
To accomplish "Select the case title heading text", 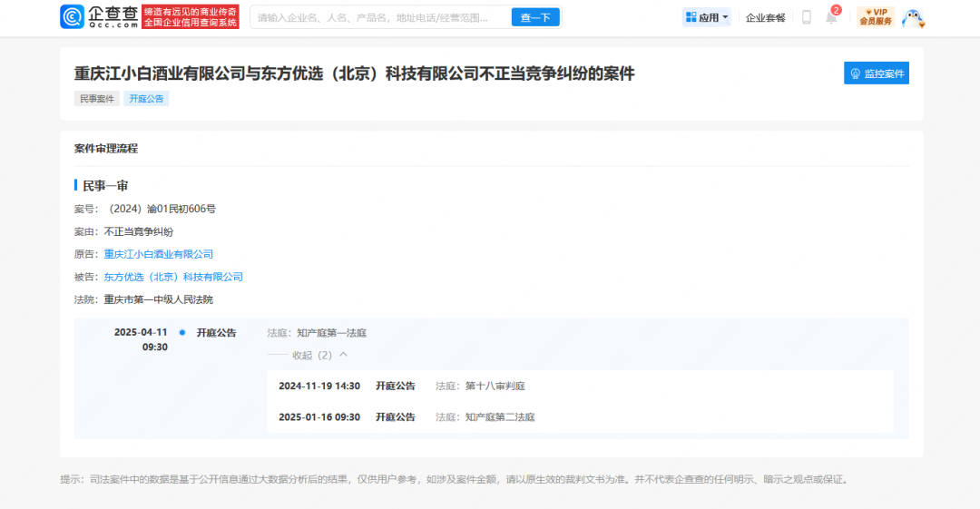I will point(355,73).
